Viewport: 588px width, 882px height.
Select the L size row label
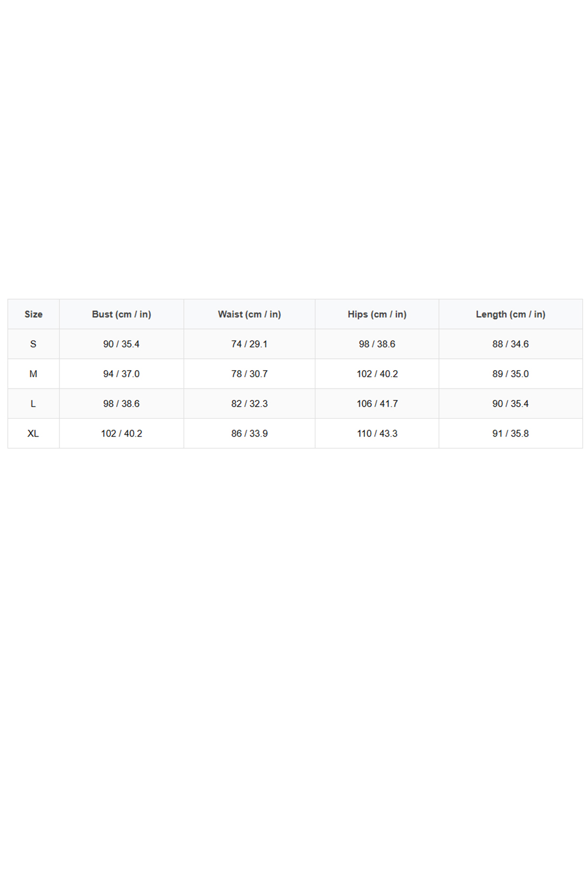[34, 403]
